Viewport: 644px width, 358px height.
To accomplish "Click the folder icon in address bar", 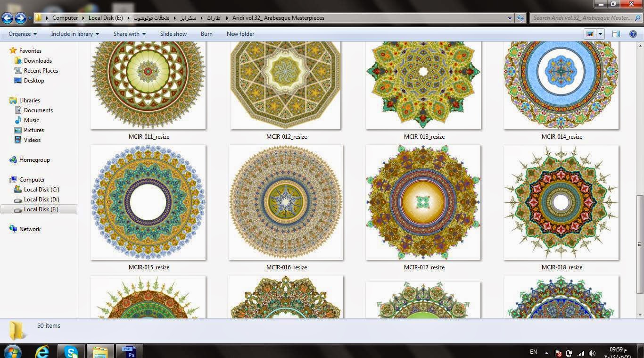I will click(x=39, y=18).
